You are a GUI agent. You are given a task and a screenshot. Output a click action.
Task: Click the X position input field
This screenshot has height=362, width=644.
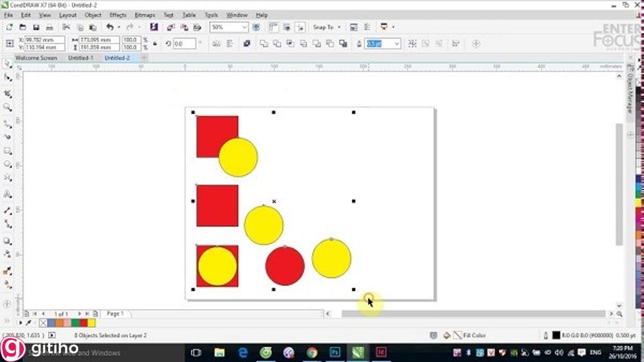click(45, 40)
